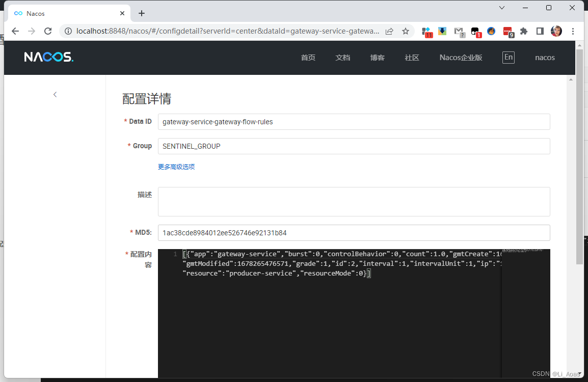The height and width of the screenshot is (382, 588).
Task: Click the 配置详情 heading
Action: [x=147, y=99]
